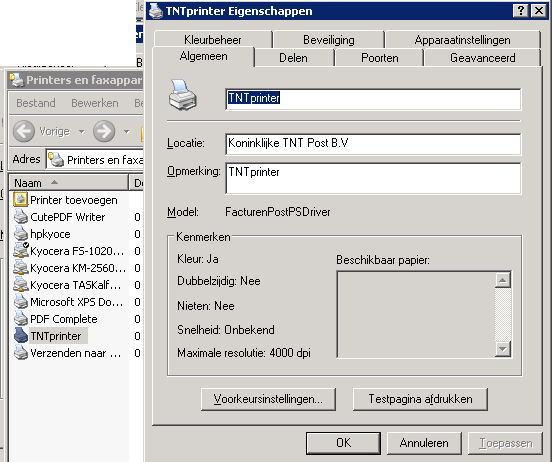
Task: Switch to the Geavanceerd tab
Action: 483,58
